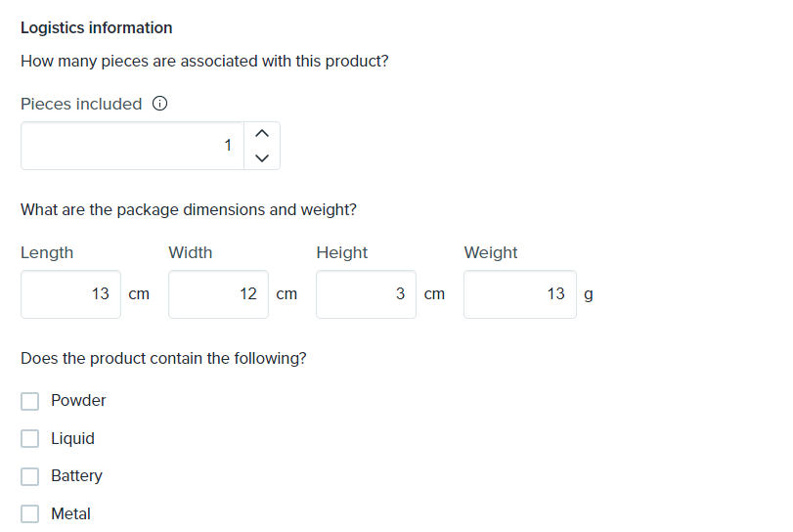Screen dimensions: 793x532
Task: Focus the Length input box
Action: click(x=70, y=294)
